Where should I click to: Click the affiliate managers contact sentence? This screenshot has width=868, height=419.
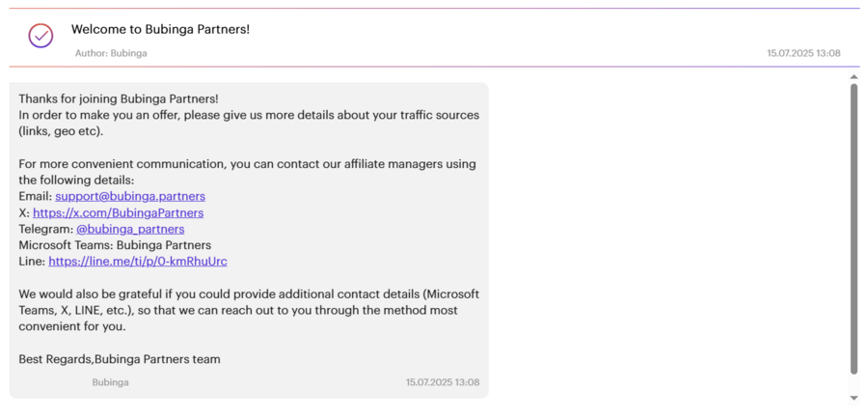248,173
